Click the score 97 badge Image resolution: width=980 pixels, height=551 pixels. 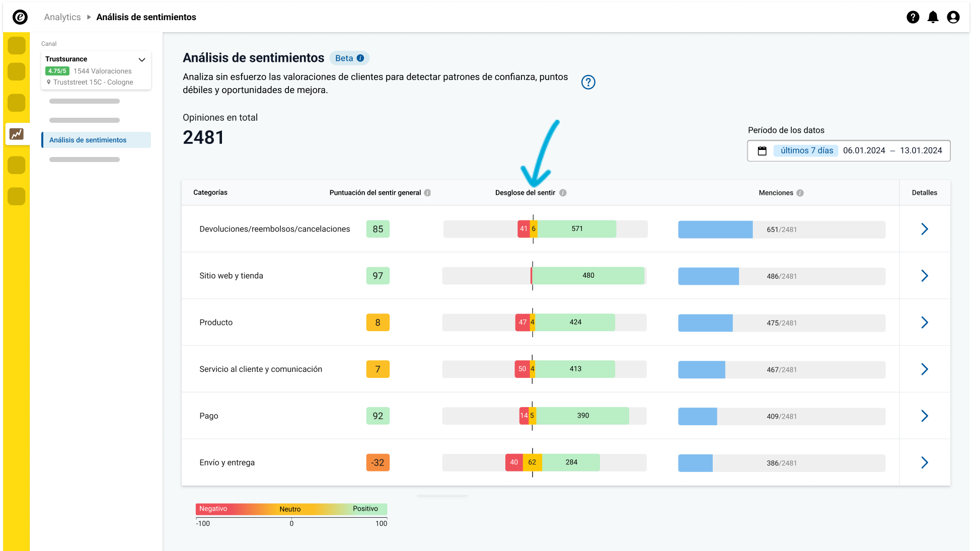pos(378,276)
